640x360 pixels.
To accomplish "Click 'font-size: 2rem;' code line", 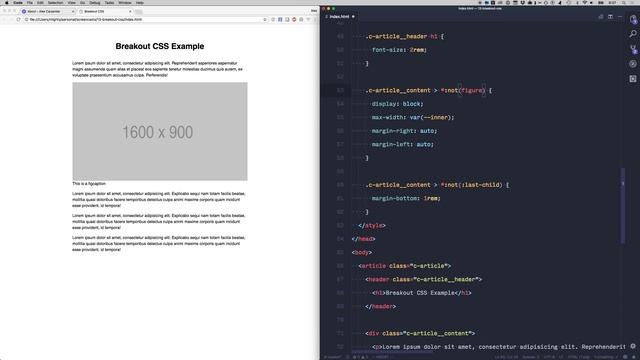I will tap(399, 50).
